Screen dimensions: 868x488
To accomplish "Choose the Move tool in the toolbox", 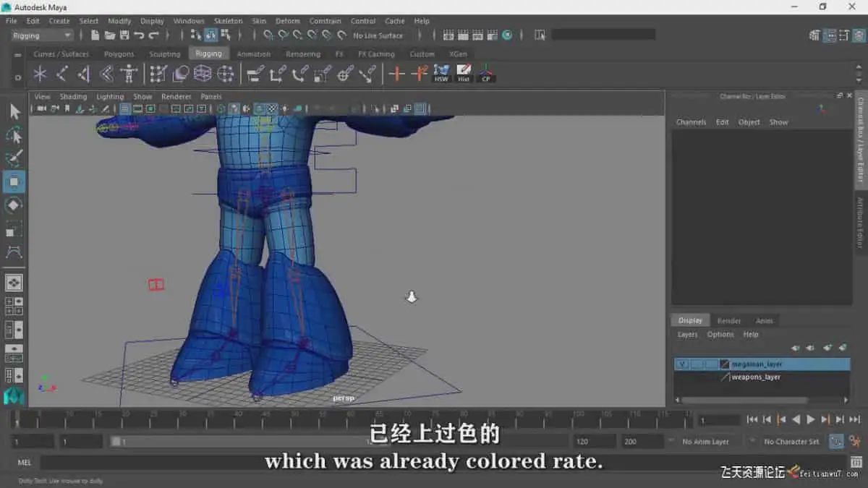I will coord(14,181).
